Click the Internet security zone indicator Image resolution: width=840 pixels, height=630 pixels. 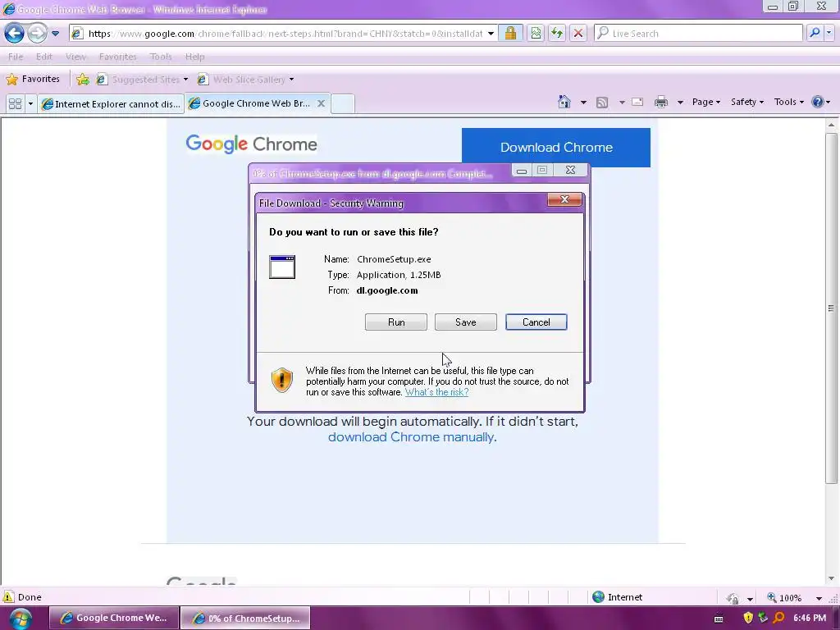617,597
